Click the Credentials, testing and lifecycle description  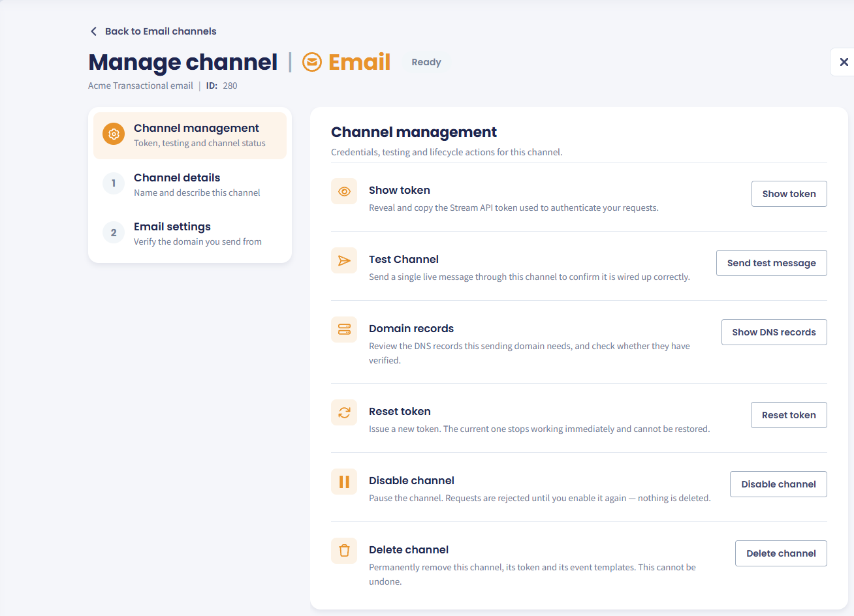point(447,152)
